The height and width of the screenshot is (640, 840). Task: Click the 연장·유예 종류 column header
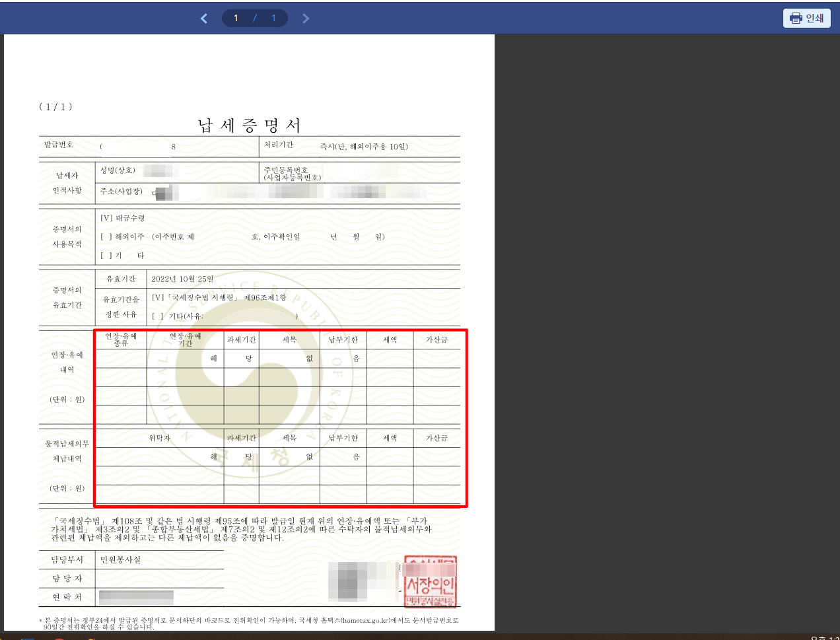point(121,339)
